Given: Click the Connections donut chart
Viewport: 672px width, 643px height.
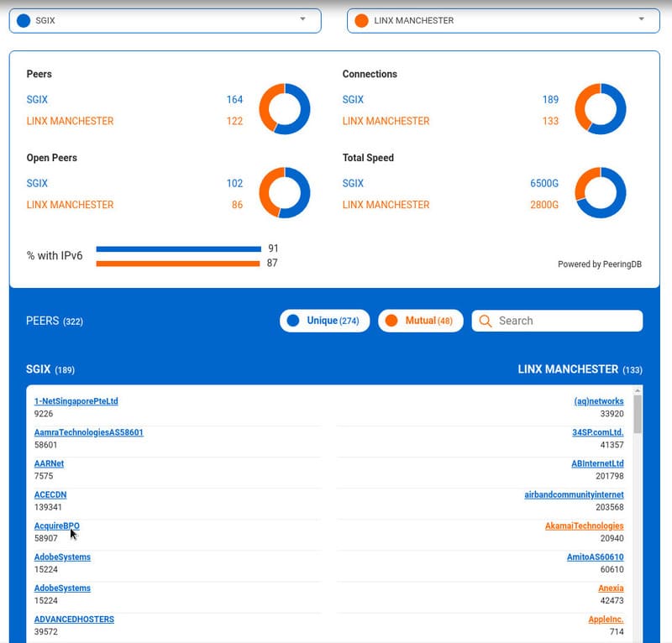Looking at the screenshot, I should click(601, 108).
